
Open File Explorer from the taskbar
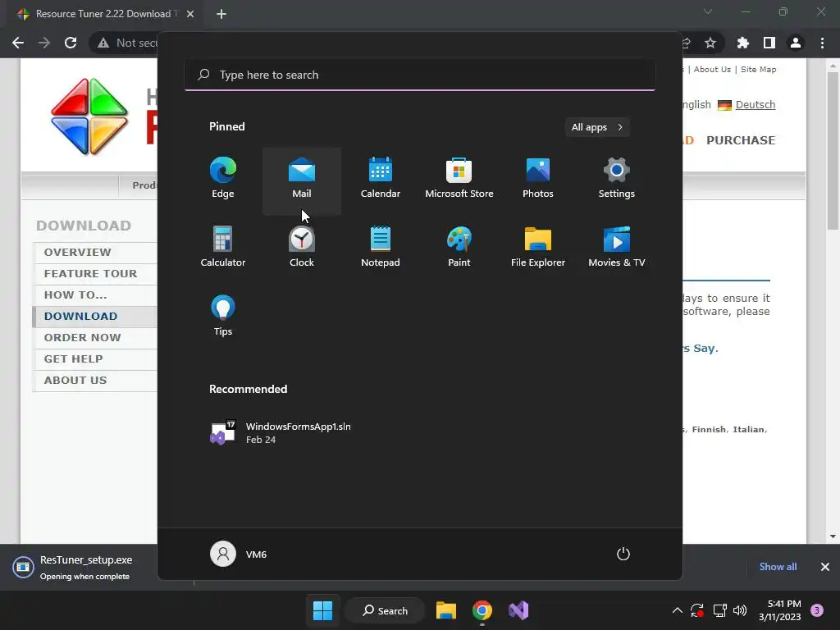coord(445,610)
